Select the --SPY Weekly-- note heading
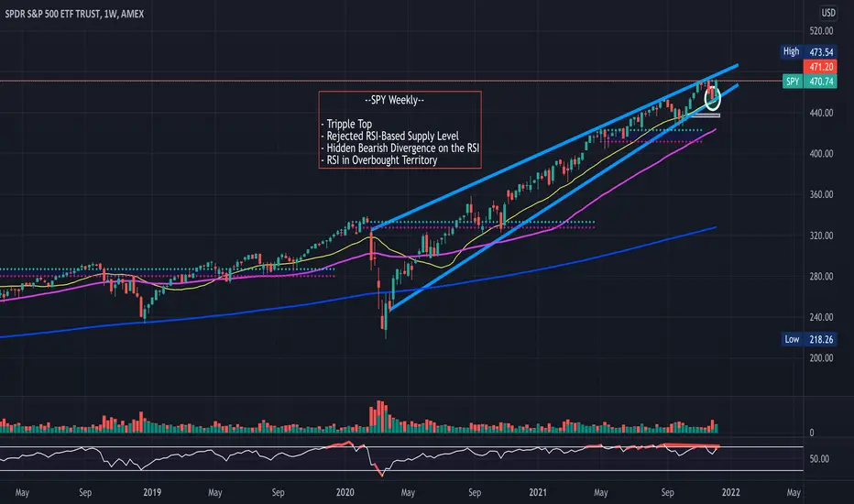 [394, 100]
